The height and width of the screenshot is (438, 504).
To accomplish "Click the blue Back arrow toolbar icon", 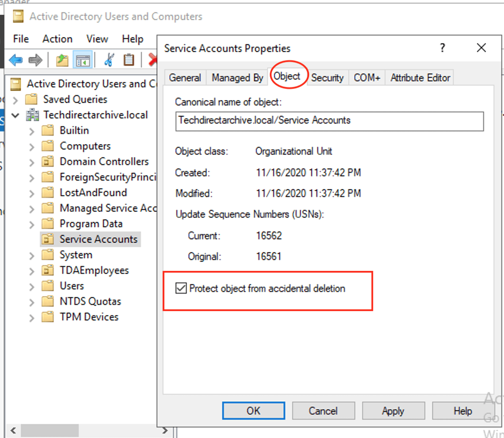I will point(16,60).
